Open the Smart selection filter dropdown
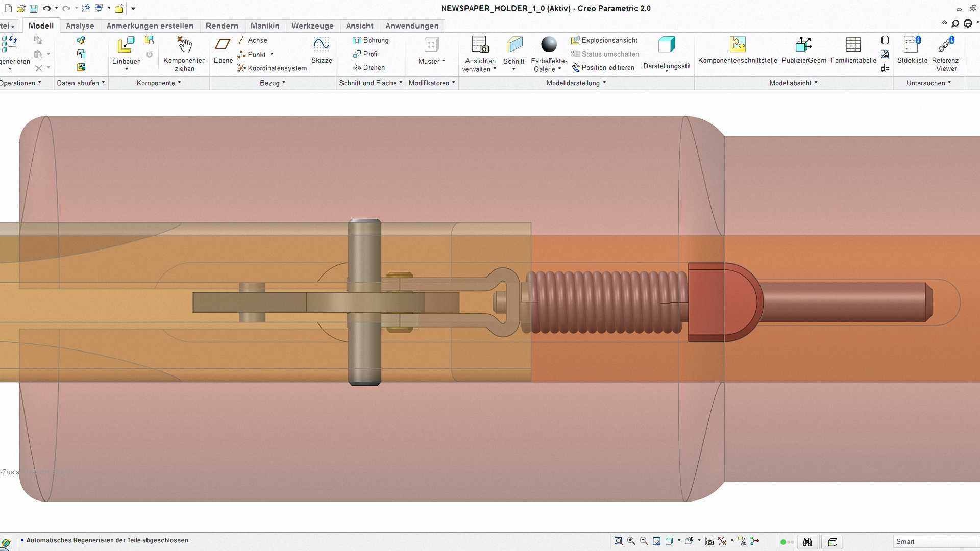The image size is (980, 551). tap(936, 542)
